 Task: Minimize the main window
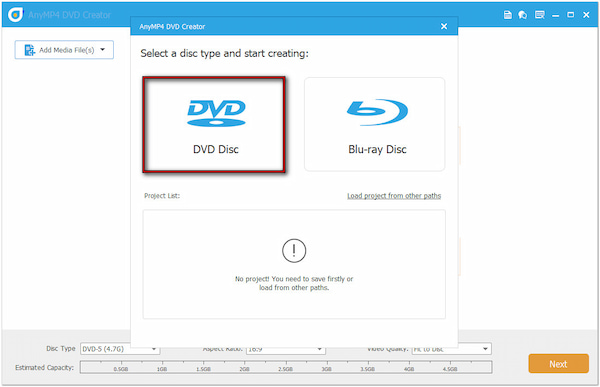point(555,15)
